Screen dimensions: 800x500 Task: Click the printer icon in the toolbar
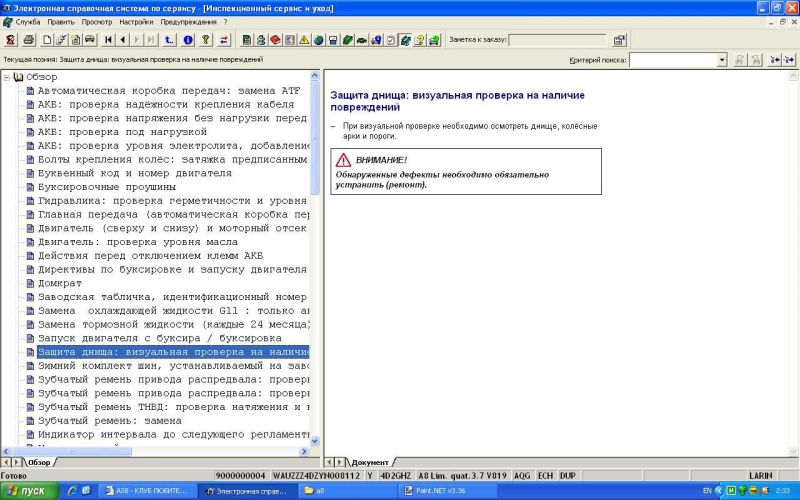tap(29, 40)
